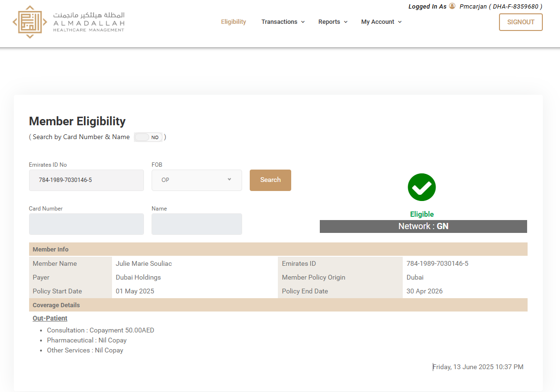
Task: Click the SIGNOUT button
Action: click(x=520, y=22)
